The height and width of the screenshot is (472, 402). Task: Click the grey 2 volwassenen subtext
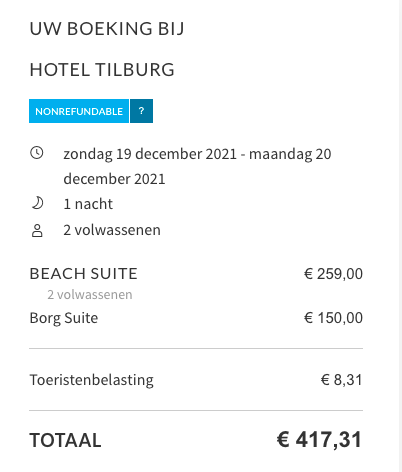click(90, 295)
